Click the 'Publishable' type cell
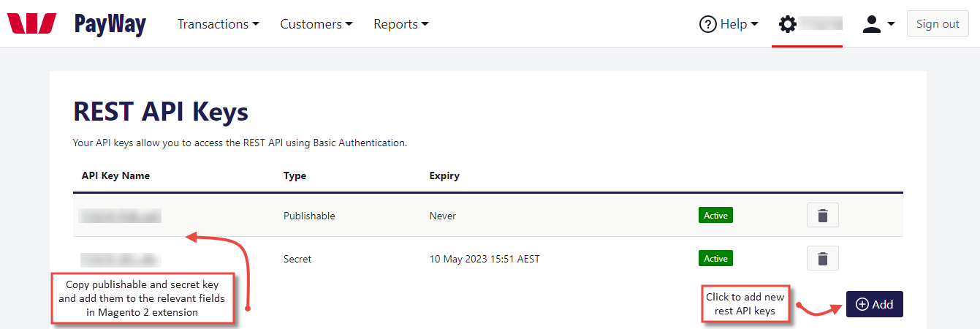The width and height of the screenshot is (980, 329). click(309, 216)
